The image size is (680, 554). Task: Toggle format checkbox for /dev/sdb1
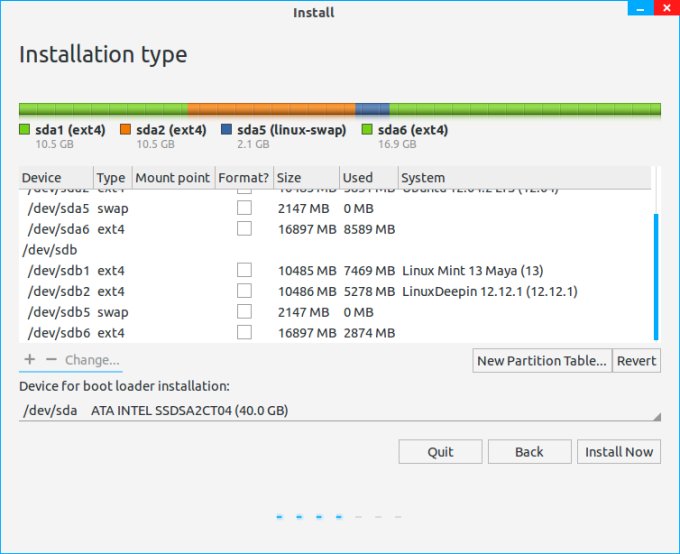click(244, 270)
